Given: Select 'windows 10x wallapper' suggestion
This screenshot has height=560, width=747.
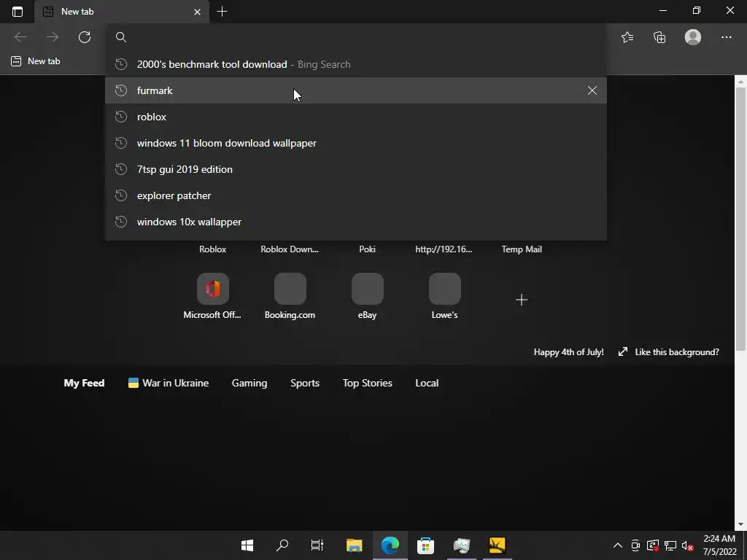Looking at the screenshot, I should (356, 222).
